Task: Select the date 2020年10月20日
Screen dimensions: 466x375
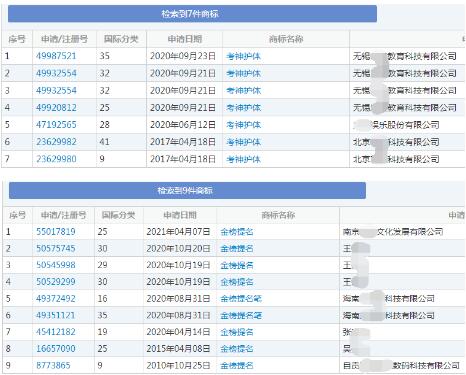Action: (178, 248)
